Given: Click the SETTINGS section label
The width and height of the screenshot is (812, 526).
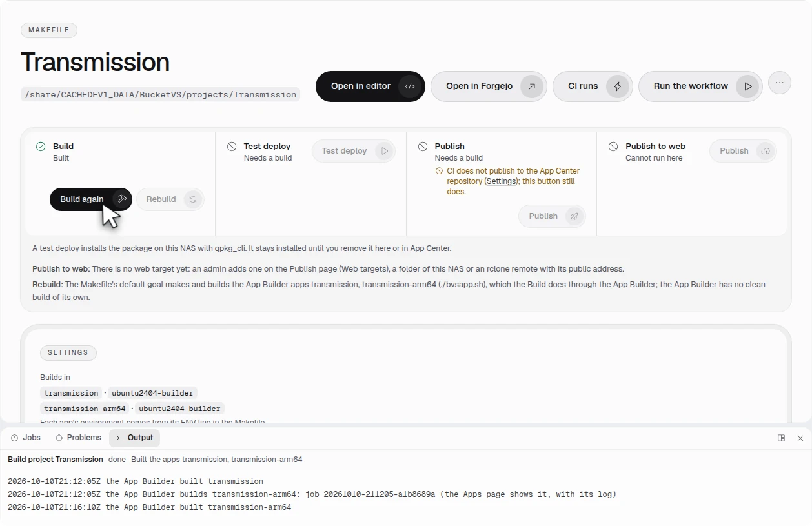Looking at the screenshot, I should 68,353.
